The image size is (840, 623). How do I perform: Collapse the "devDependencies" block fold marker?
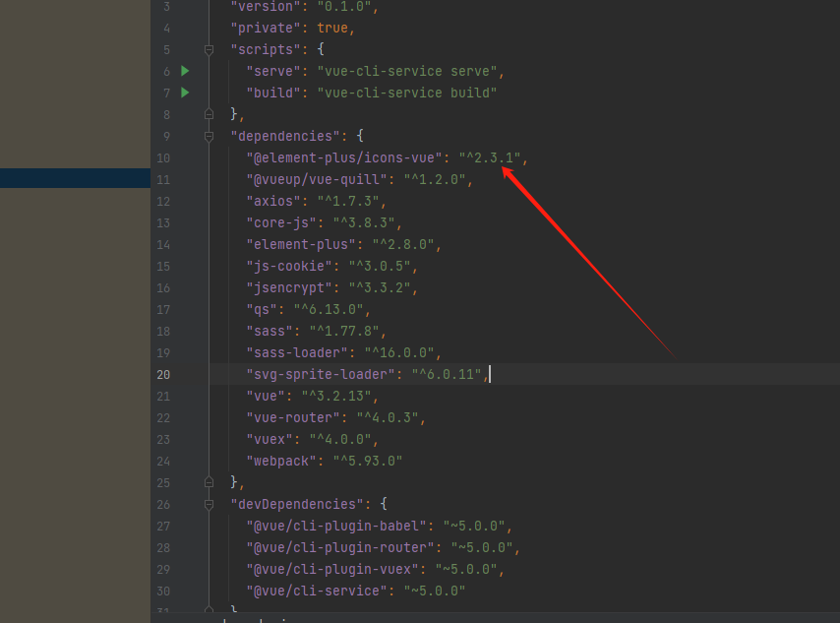click(209, 505)
